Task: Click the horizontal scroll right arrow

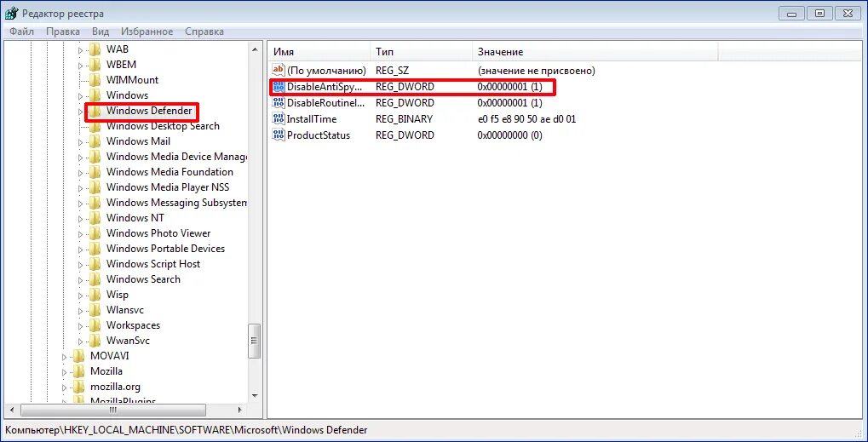Action: 240,410
